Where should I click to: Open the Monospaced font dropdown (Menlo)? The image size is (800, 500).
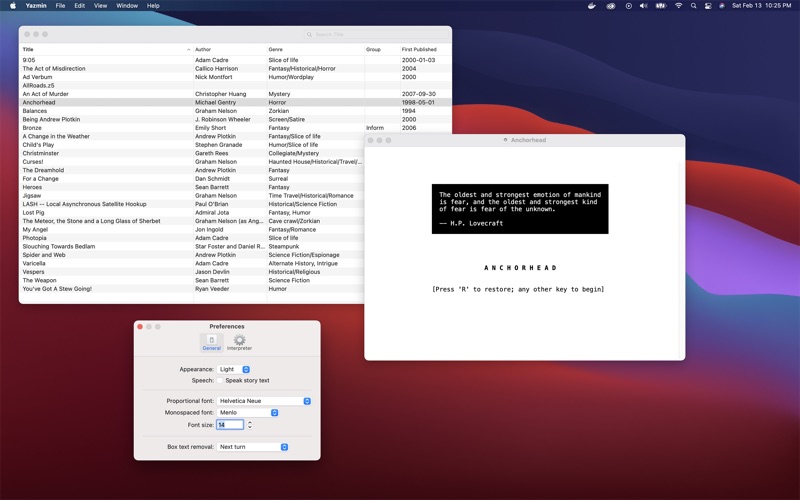247,412
